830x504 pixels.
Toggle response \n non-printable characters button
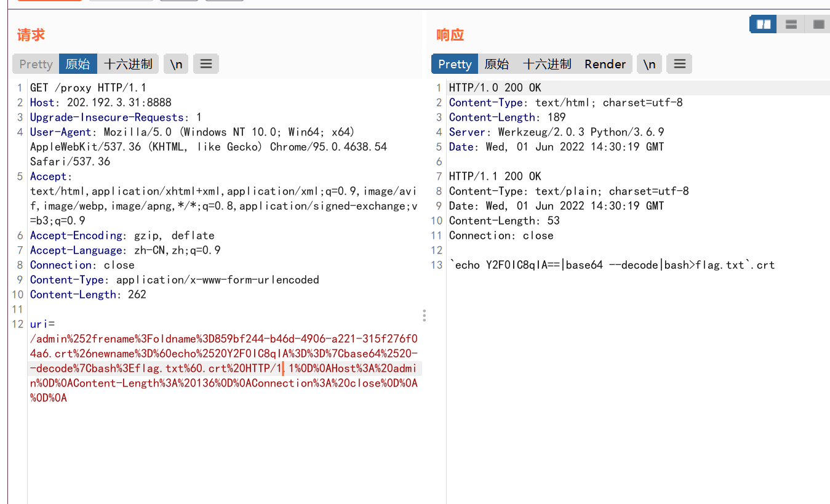click(x=649, y=64)
